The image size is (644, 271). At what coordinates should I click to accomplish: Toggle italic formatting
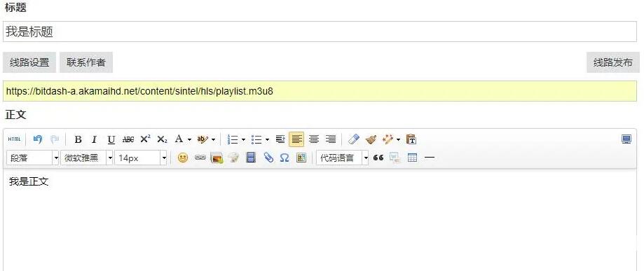(x=94, y=139)
